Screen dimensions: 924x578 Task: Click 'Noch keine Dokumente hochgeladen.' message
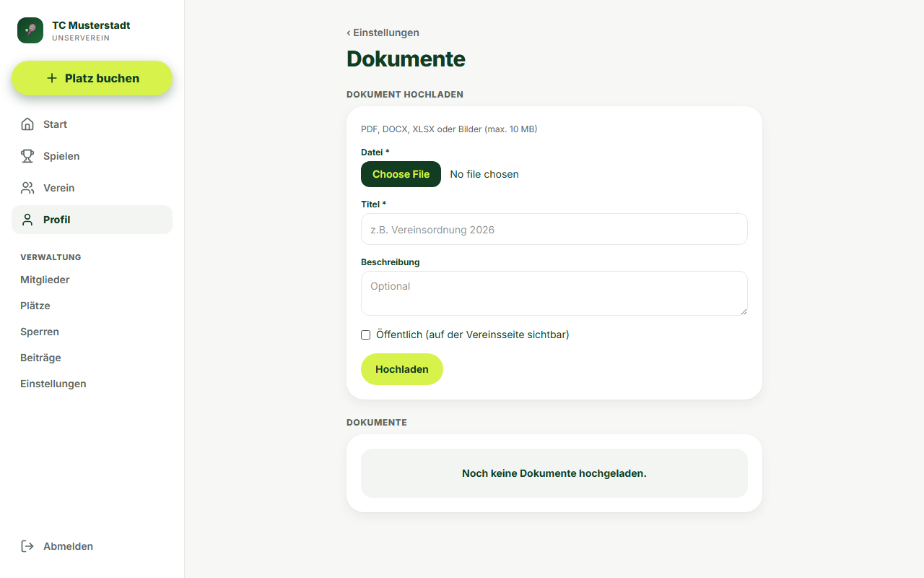(554, 473)
